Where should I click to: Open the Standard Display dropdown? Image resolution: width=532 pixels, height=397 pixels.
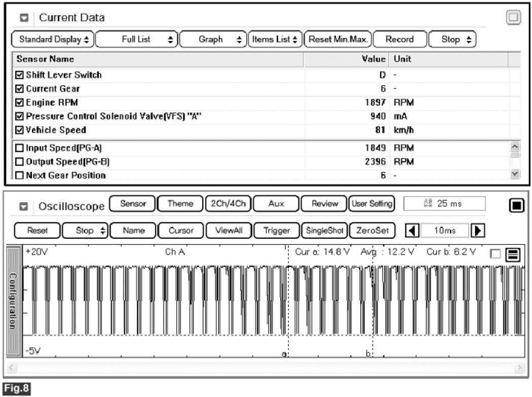tap(53, 40)
